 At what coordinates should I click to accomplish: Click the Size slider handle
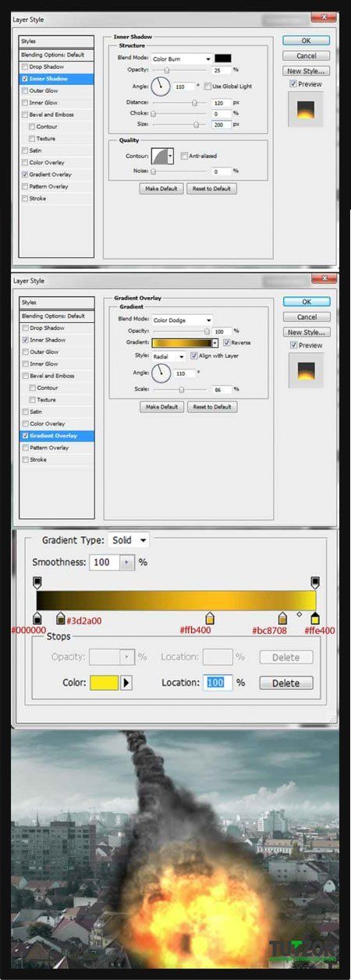point(195,124)
